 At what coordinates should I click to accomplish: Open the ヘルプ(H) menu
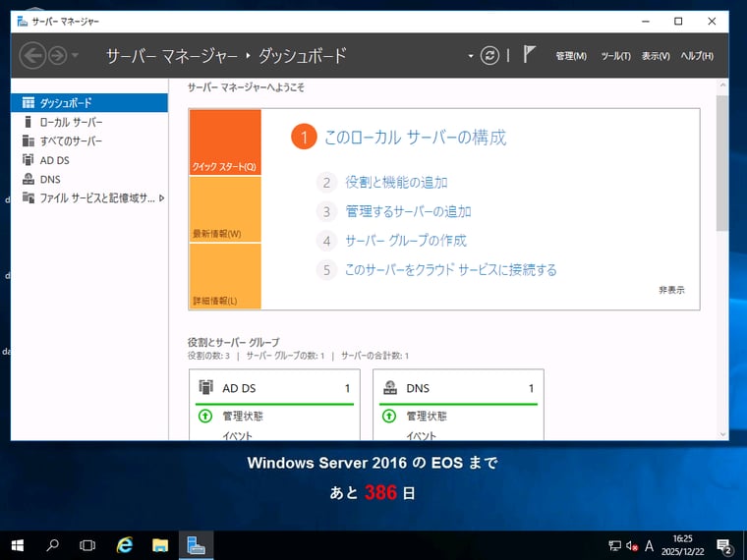pos(697,56)
